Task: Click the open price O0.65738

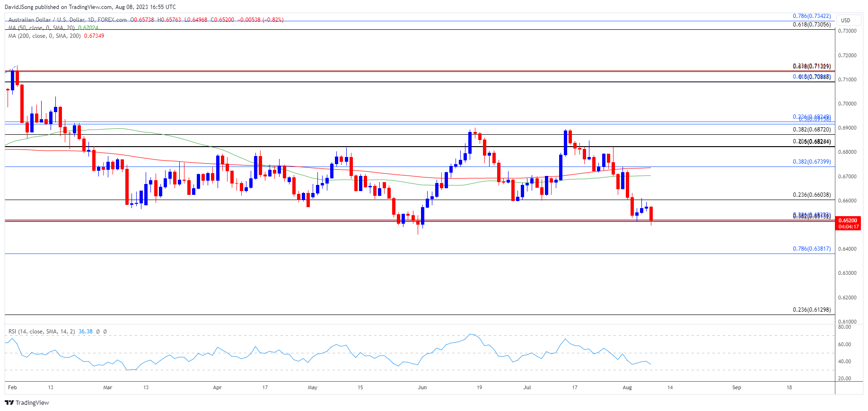Action: [x=142, y=20]
